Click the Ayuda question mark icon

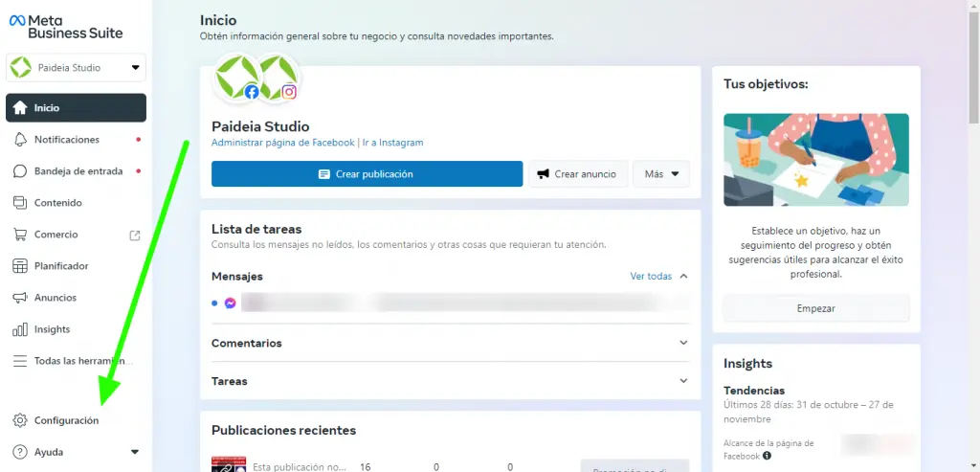coord(20,451)
